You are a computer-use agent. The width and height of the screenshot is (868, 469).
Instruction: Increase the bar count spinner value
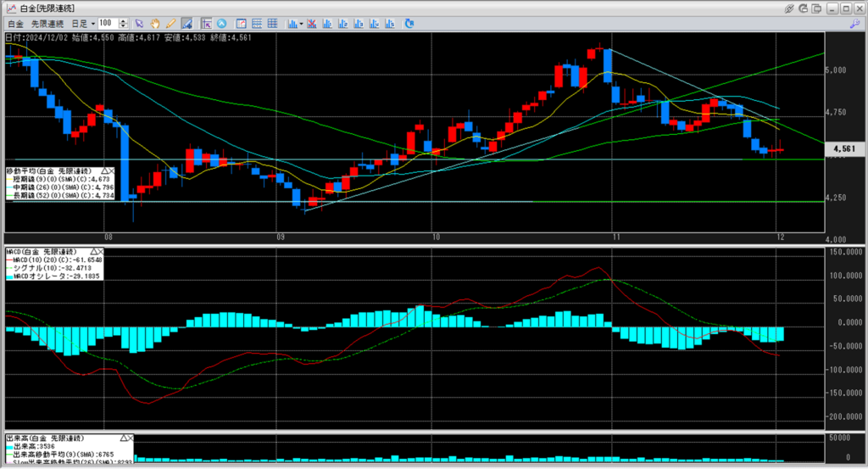coord(125,20)
